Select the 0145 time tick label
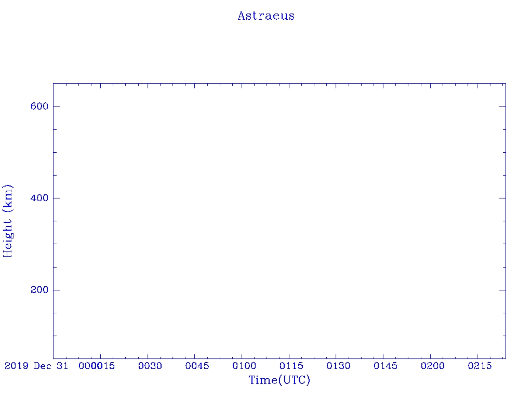Viewport: 532px width, 399px height. click(385, 366)
